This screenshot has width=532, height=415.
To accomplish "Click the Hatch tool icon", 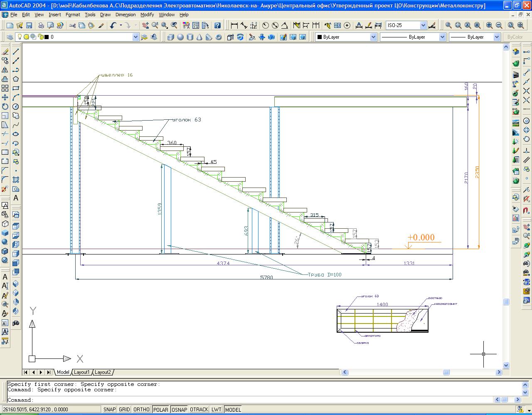I will pyautogui.click(x=16, y=180).
